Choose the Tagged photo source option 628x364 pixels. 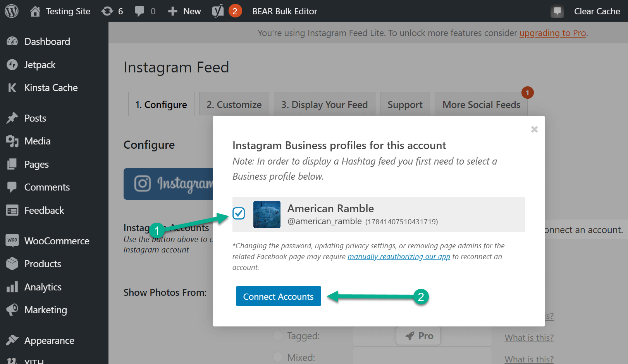coord(277,335)
